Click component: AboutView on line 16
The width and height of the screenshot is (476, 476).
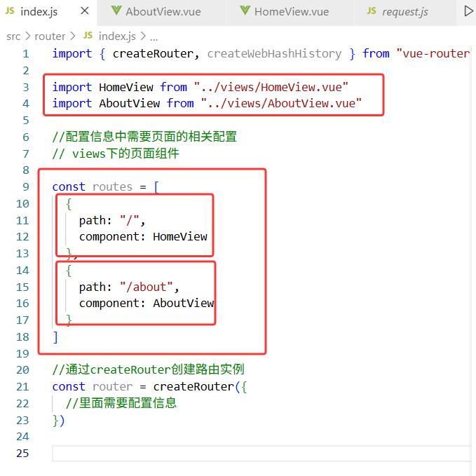147,303
